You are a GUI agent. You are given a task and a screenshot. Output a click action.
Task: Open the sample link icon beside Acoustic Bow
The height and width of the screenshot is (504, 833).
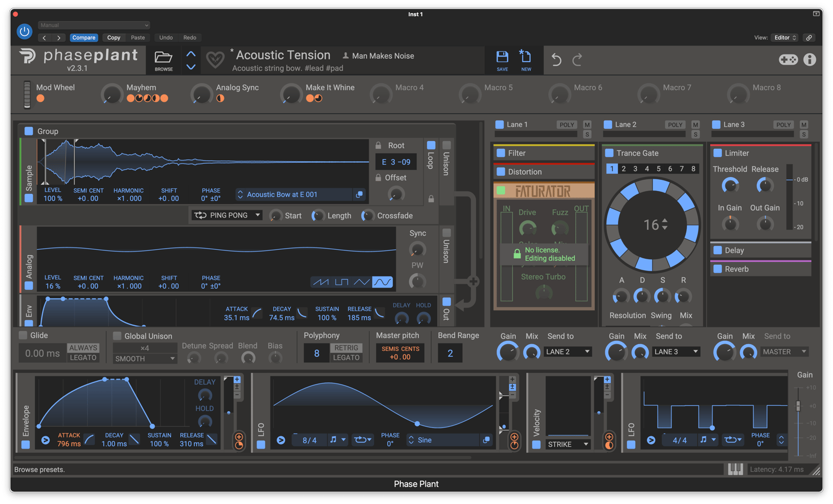click(x=359, y=194)
